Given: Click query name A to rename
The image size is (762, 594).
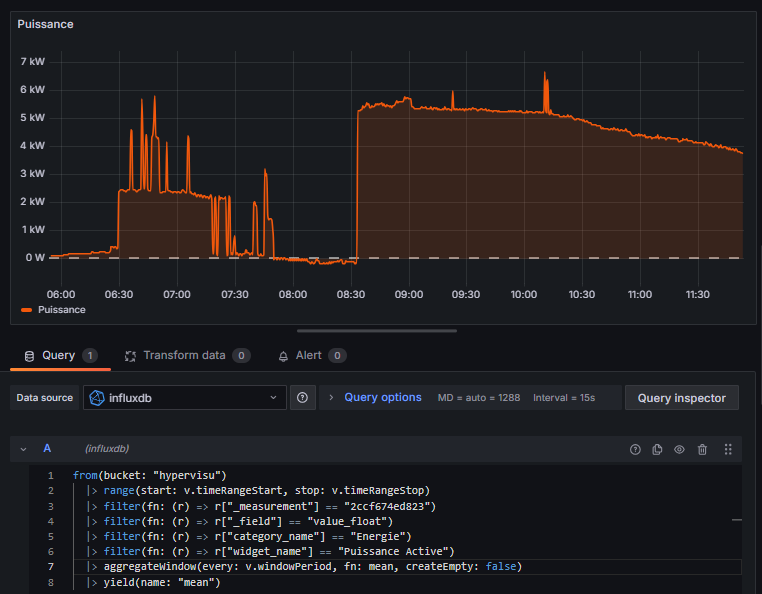Looking at the screenshot, I should [46, 449].
